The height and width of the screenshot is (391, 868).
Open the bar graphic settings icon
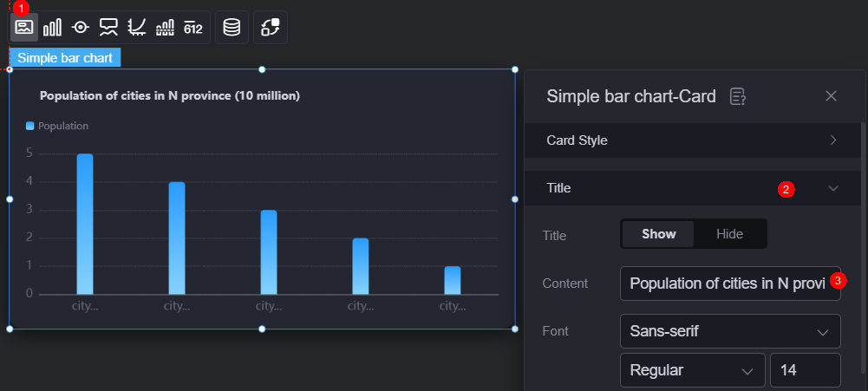[53, 27]
